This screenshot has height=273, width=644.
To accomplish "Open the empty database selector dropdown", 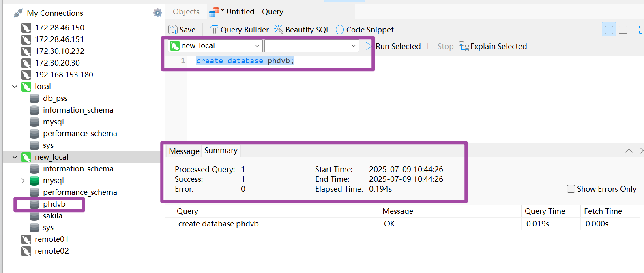I will pyautogui.click(x=353, y=46).
